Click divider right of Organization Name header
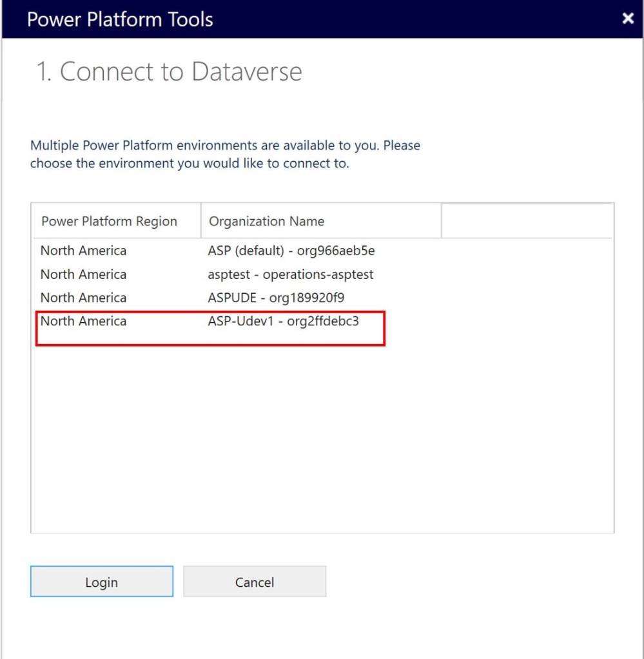 (442, 222)
